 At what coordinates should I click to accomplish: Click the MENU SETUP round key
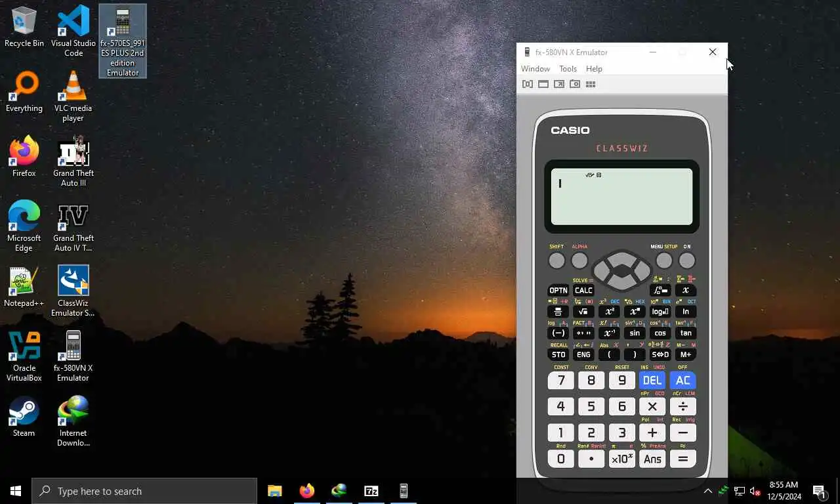click(x=664, y=261)
